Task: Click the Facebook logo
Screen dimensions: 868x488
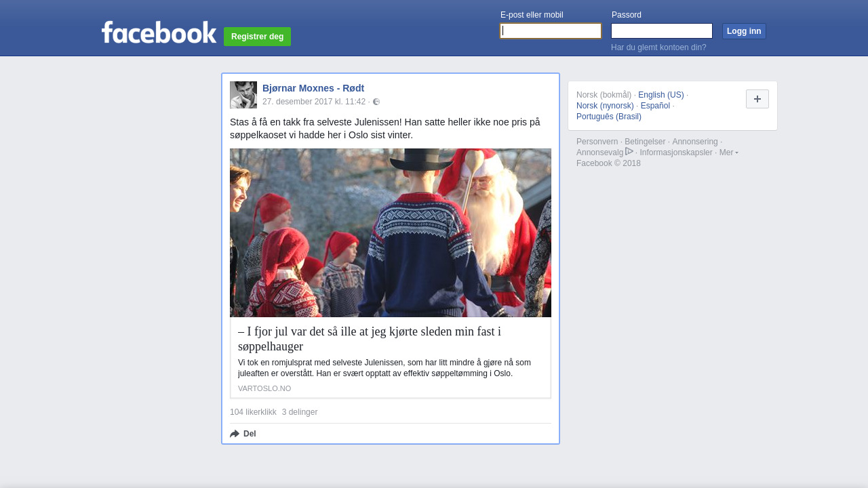Action: [x=159, y=32]
